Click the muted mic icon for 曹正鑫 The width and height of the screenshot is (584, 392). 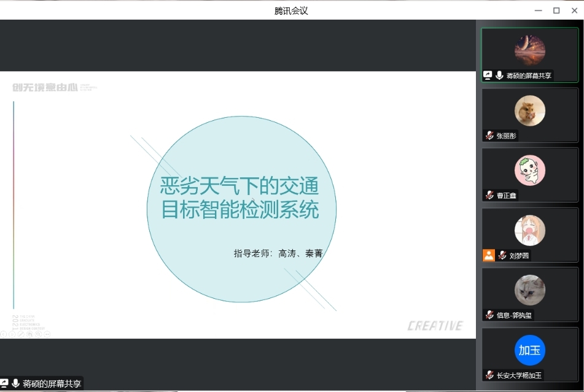[x=489, y=195]
